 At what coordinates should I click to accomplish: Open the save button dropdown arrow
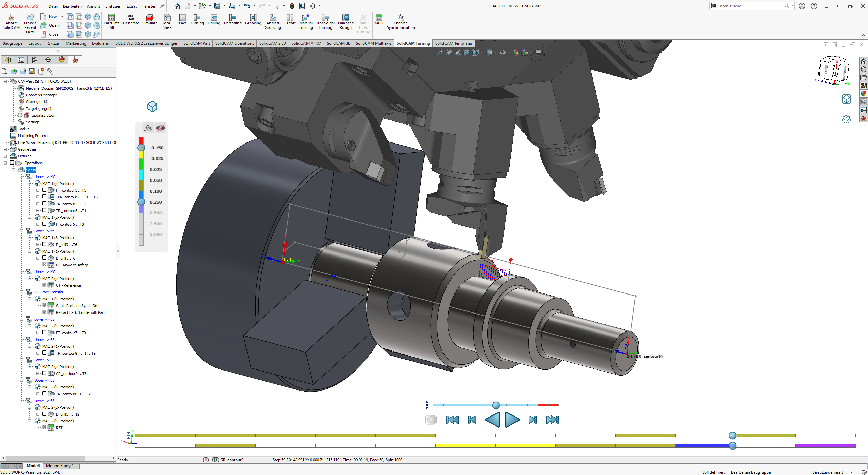(224, 6)
